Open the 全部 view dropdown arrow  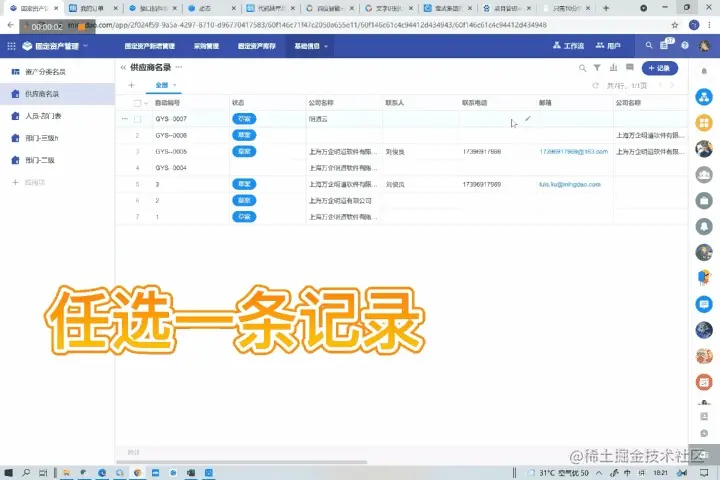(174, 85)
